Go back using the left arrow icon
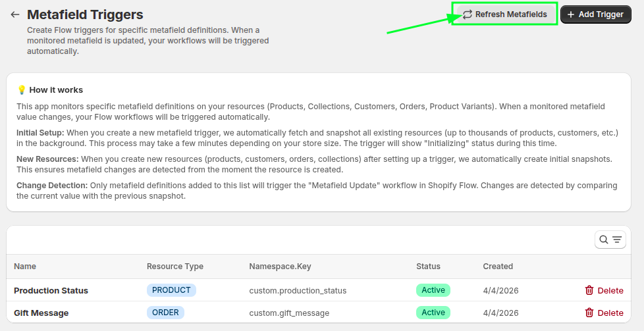 [15, 14]
